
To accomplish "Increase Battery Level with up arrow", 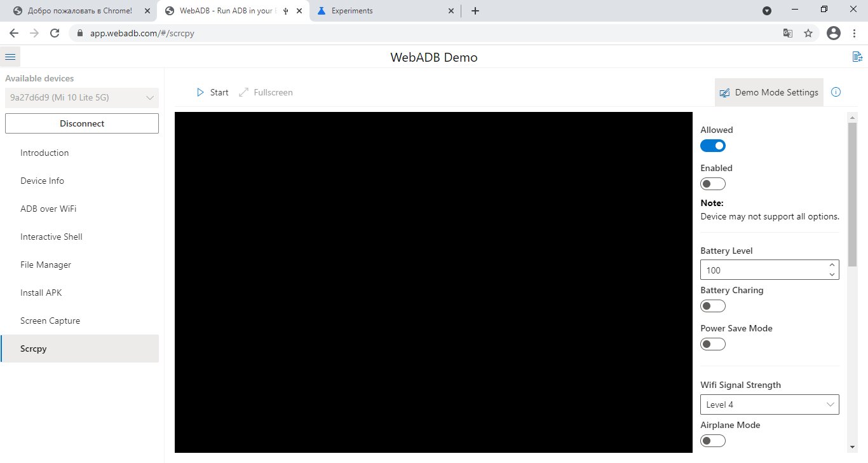I will click(832, 265).
